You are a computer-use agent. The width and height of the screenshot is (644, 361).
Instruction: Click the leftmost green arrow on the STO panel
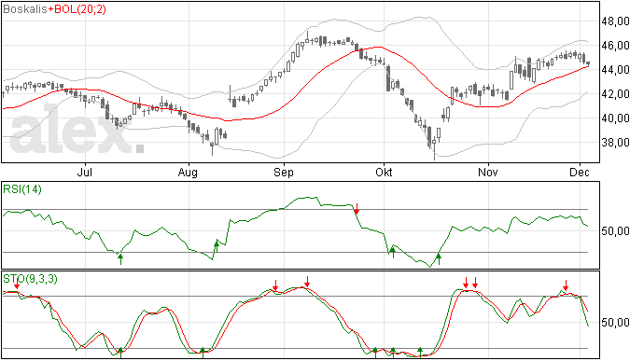[x=120, y=353]
